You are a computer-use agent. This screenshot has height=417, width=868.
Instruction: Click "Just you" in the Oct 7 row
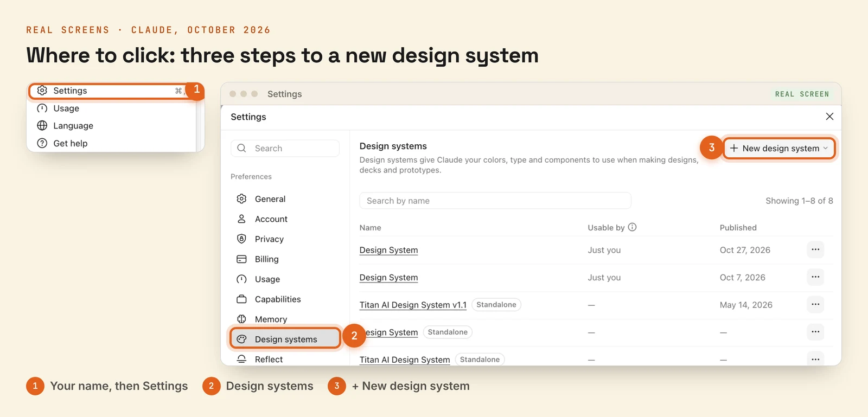[604, 278]
